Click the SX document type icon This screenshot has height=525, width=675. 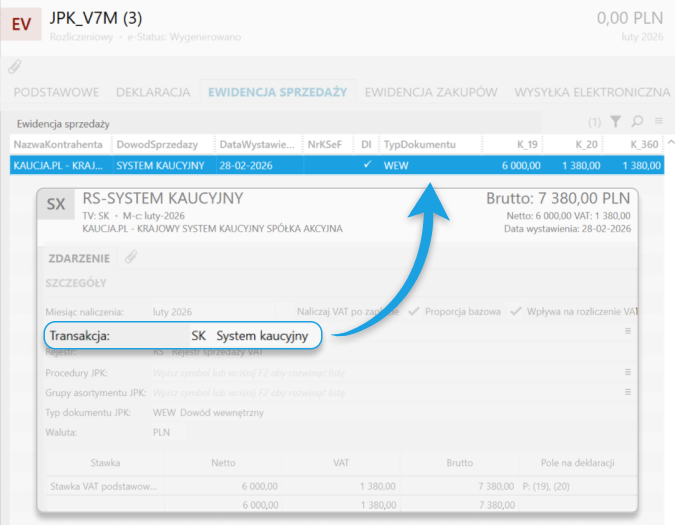click(x=57, y=206)
